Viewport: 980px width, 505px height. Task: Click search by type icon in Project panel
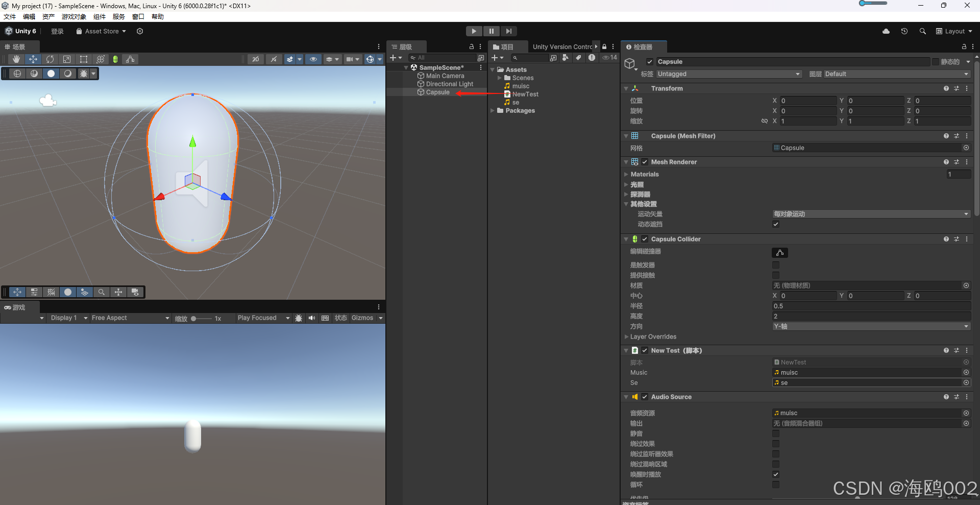(x=566, y=58)
